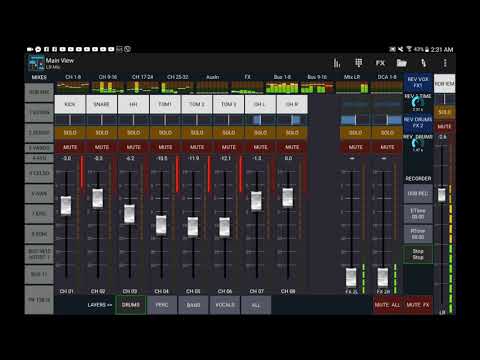
Task: Switch to Aux In layer tab
Action: tap(212, 77)
